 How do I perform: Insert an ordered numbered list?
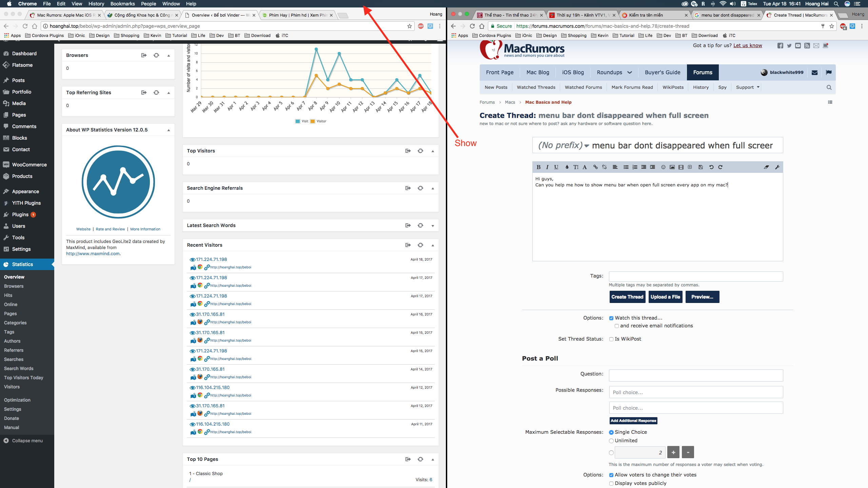pos(635,167)
